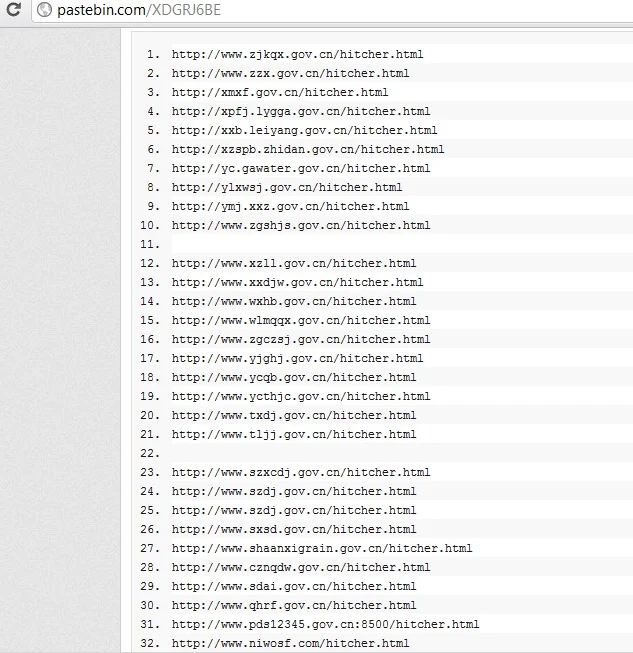The width and height of the screenshot is (633, 653).
Task: Select line 25 szdj.gov.cn URL
Action: [294, 511]
